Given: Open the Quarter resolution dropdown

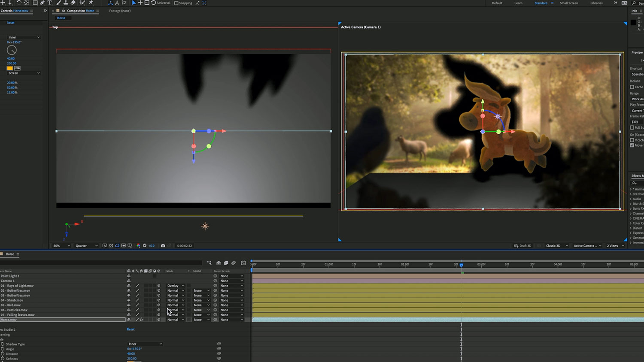Looking at the screenshot, I should point(86,246).
